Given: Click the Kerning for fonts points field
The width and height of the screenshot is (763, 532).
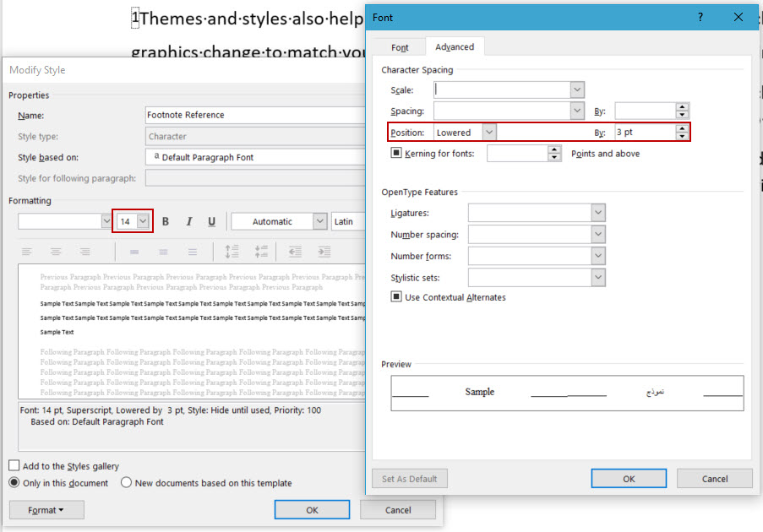Looking at the screenshot, I should [517, 153].
